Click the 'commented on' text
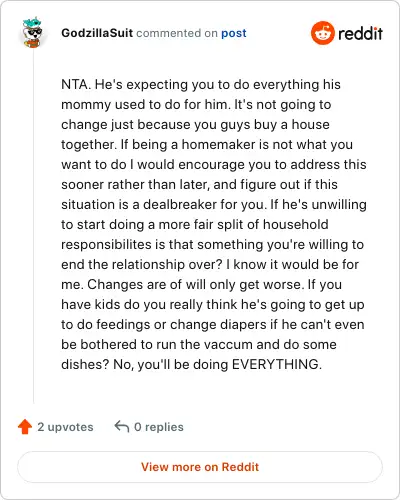 [177, 33]
